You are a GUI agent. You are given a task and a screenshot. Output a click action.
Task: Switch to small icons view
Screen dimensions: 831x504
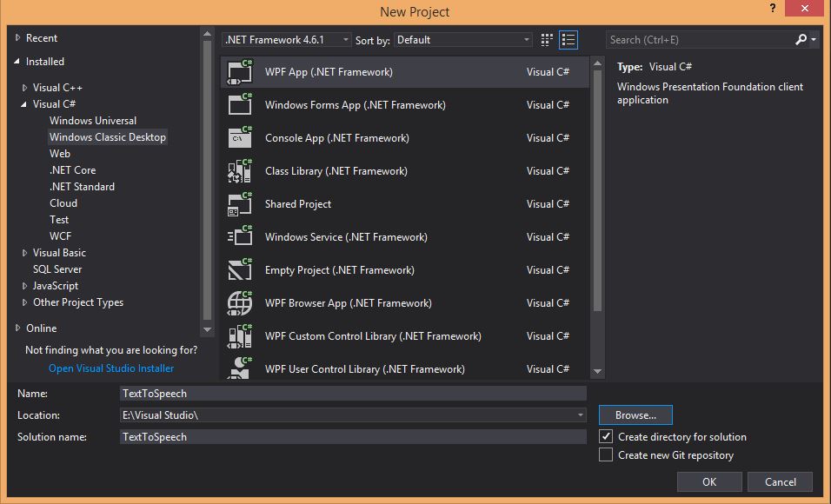[547, 40]
